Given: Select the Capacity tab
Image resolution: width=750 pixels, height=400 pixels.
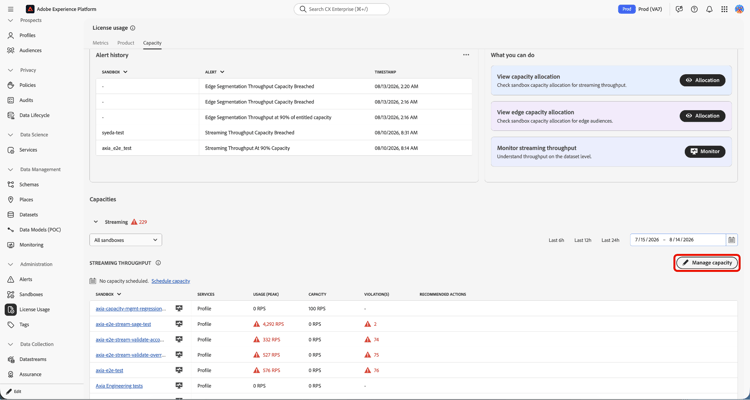Looking at the screenshot, I should (x=152, y=43).
